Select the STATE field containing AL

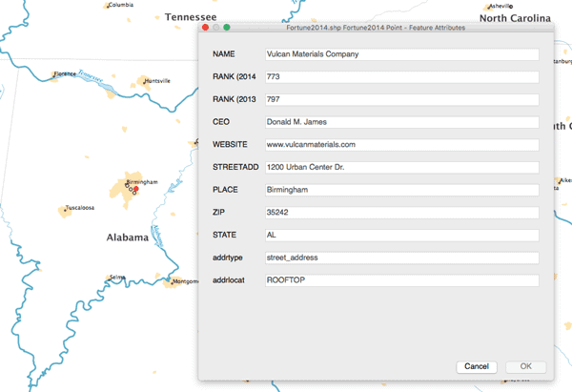[402, 236]
